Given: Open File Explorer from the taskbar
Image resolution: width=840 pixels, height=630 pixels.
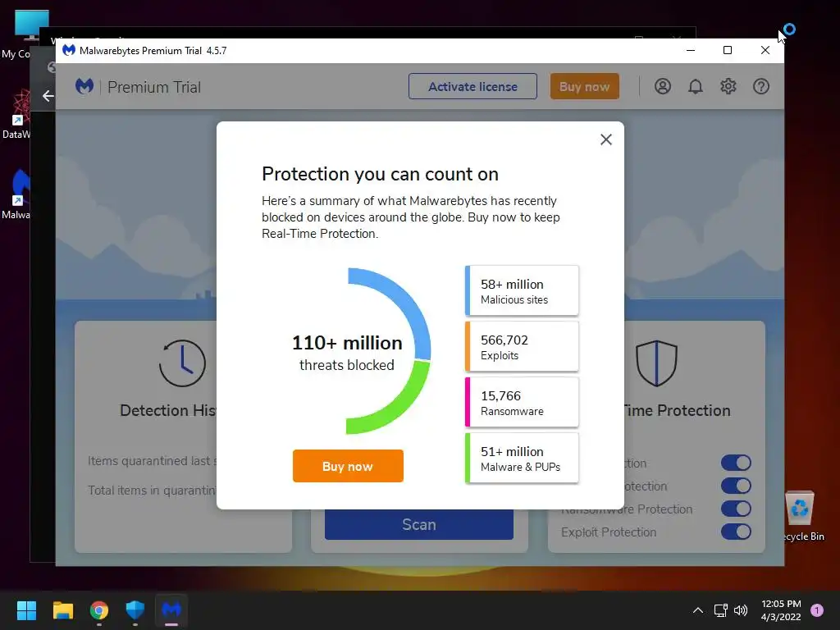Looking at the screenshot, I should 62,610.
